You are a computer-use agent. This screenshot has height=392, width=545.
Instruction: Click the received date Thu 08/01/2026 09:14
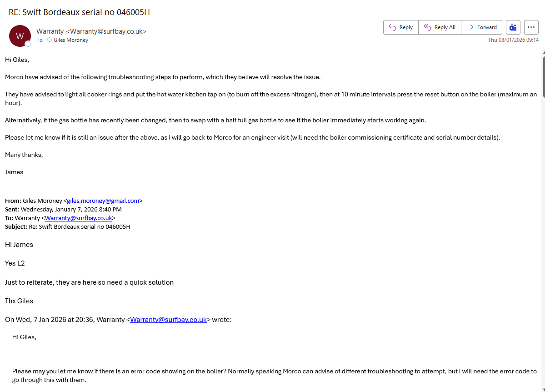click(513, 40)
